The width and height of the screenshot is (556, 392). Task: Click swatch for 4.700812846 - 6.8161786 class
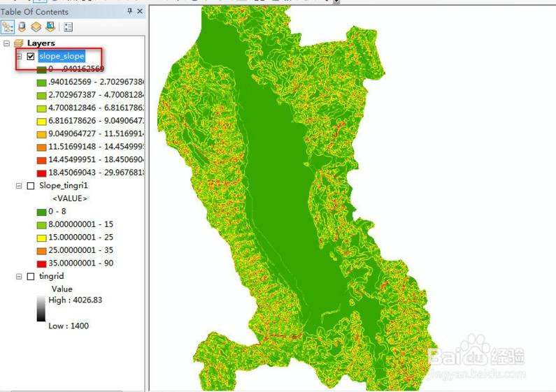tap(41, 108)
